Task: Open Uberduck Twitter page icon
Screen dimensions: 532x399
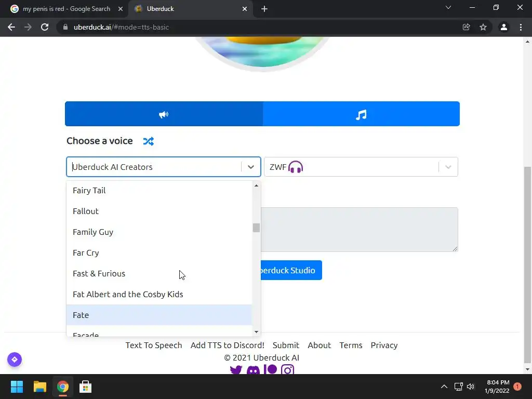Action: (x=236, y=370)
